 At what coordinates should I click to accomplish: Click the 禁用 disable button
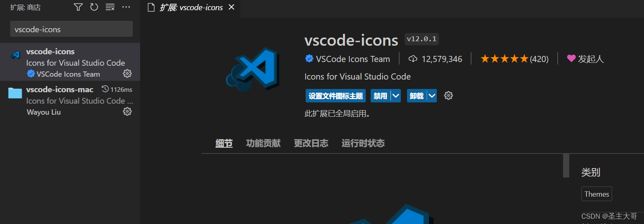pos(380,96)
